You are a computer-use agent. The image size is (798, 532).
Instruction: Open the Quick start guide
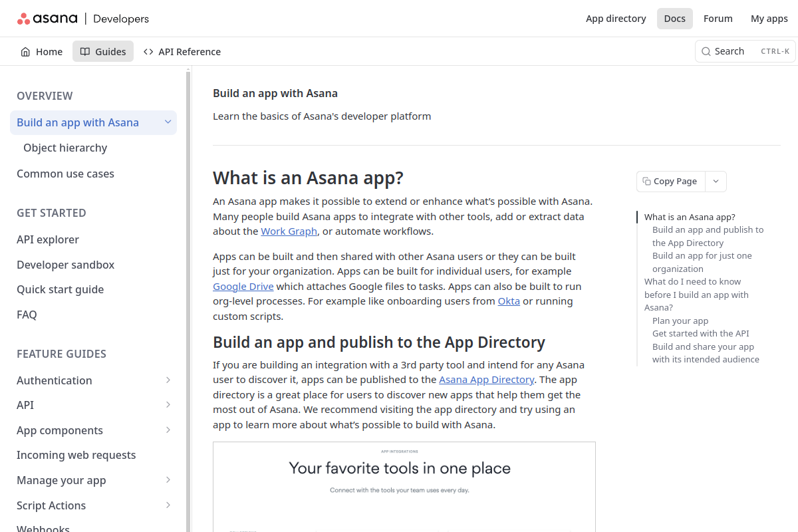(x=61, y=289)
